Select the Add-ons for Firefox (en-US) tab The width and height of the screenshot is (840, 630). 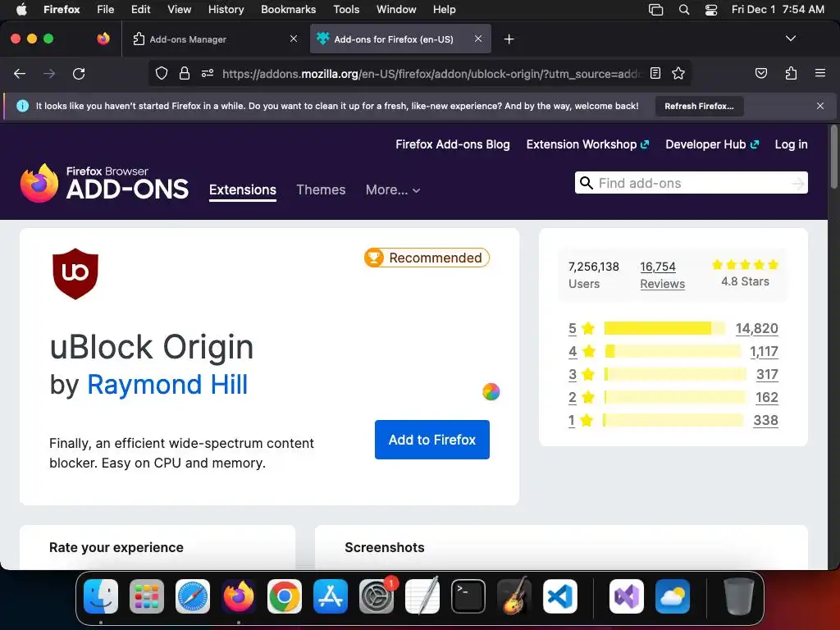pos(400,39)
